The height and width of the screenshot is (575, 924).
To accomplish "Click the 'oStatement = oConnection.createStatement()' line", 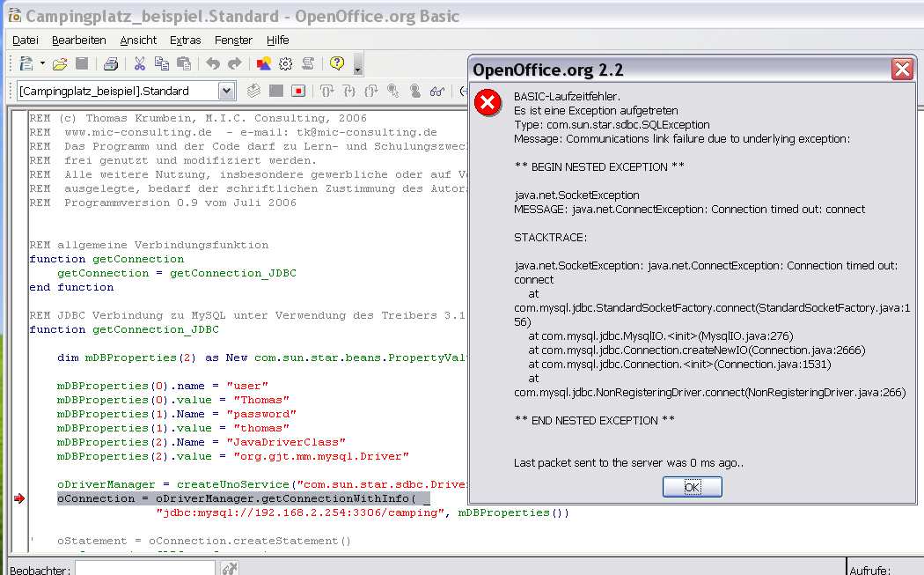I will coord(204,541).
